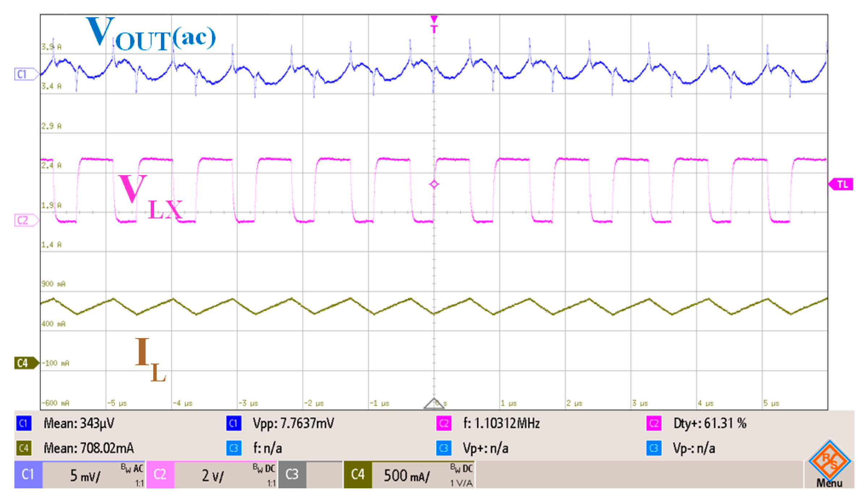Toggle channel C2 button in bottom bar

tap(160, 475)
